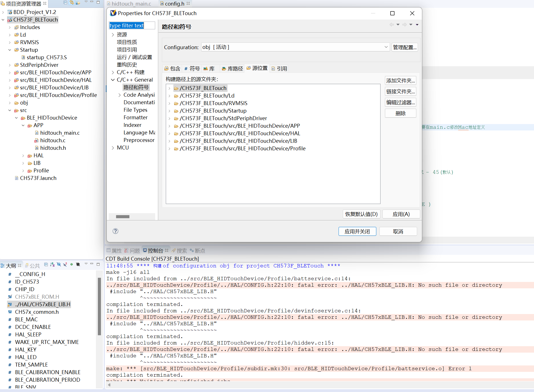Expand the MCU properties category

pos(113,148)
